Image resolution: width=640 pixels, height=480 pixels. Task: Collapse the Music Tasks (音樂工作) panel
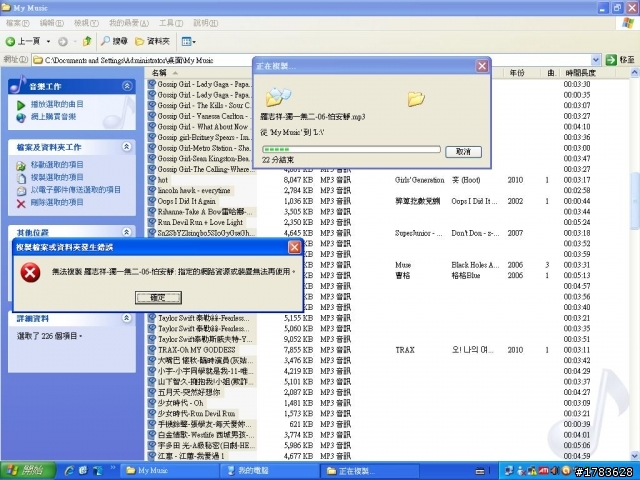click(127, 86)
